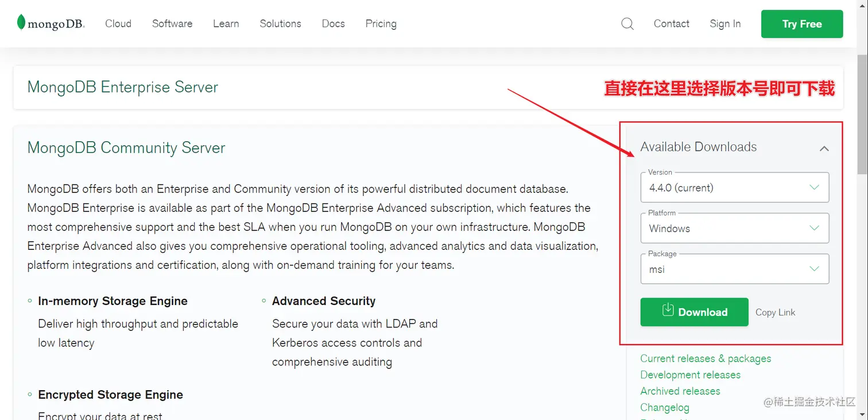868x420 pixels.
Task: Open the Changelog link
Action: (x=665, y=407)
